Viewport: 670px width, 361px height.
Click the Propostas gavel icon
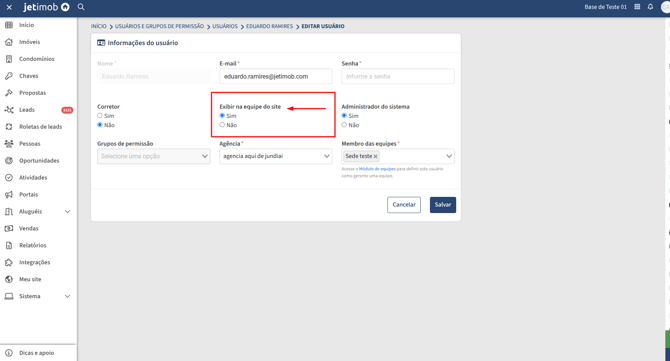(9, 93)
